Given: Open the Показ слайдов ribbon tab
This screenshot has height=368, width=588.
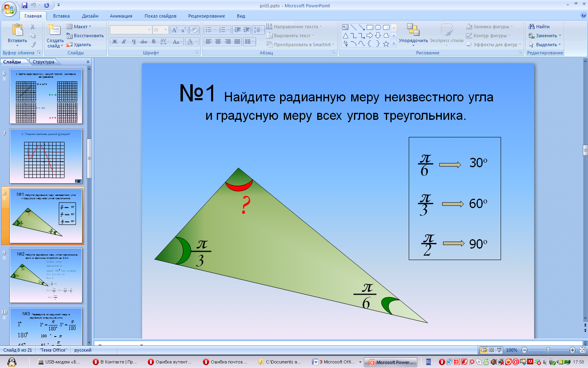Looking at the screenshot, I should pos(160,16).
